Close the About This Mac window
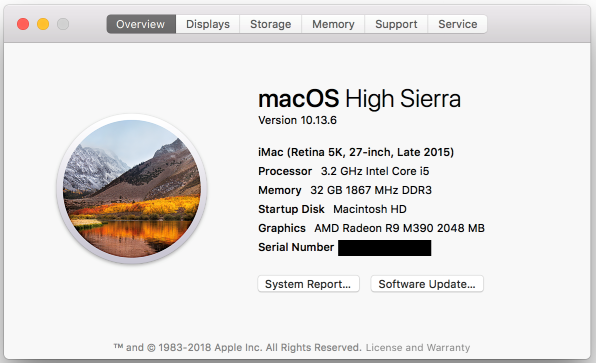 [23, 24]
